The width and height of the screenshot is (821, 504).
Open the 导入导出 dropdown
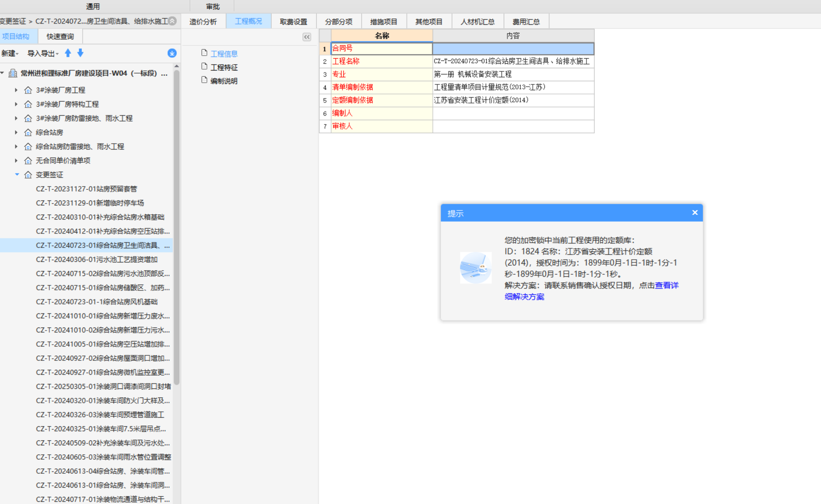pyautogui.click(x=43, y=53)
